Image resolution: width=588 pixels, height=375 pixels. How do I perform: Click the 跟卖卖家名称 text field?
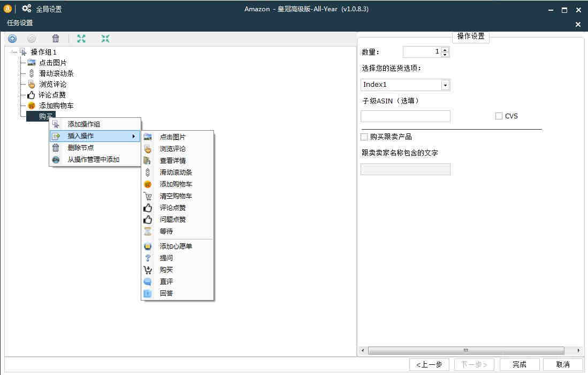click(x=406, y=169)
